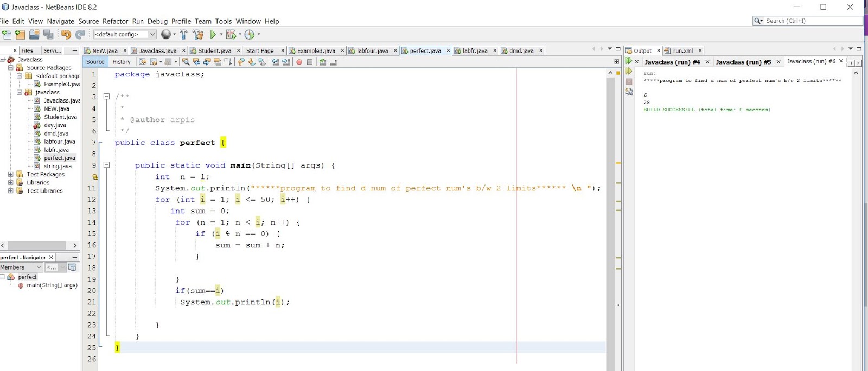Toggle Highlight Search icon
The width and height of the screenshot is (868, 371).
(218, 62)
